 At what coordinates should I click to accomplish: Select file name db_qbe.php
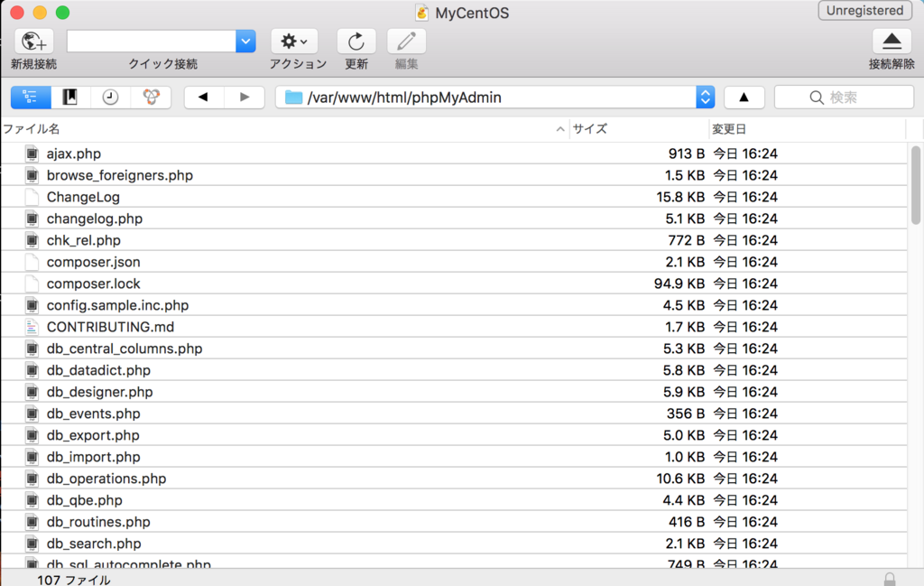(84, 500)
